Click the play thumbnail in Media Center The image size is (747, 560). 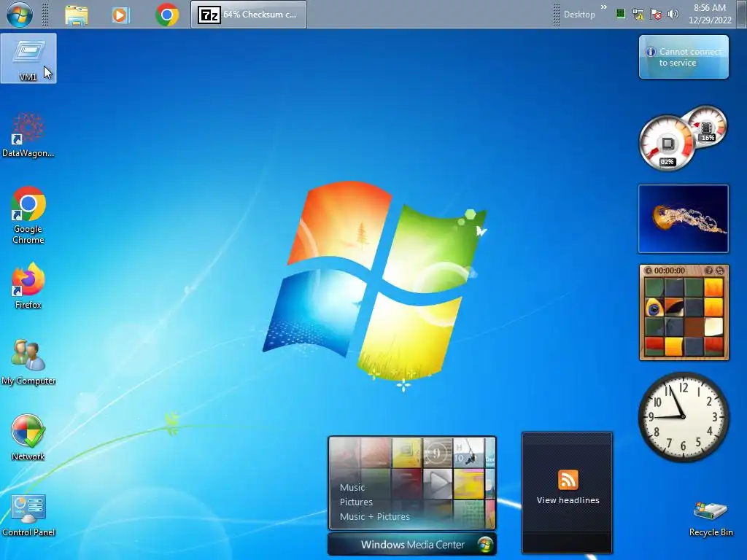pos(438,483)
